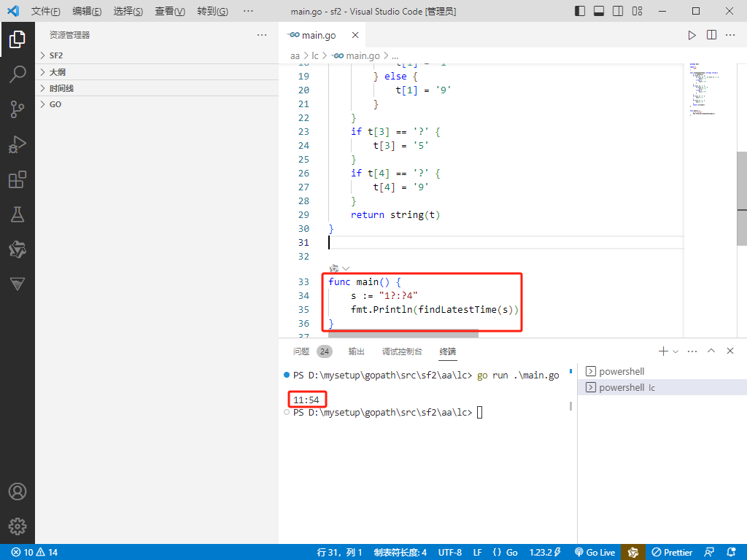Image resolution: width=747 pixels, height=560 pixels.
Task: Create new terminal with plus icon
Action: pyautogui.click(x=662, y=351)
